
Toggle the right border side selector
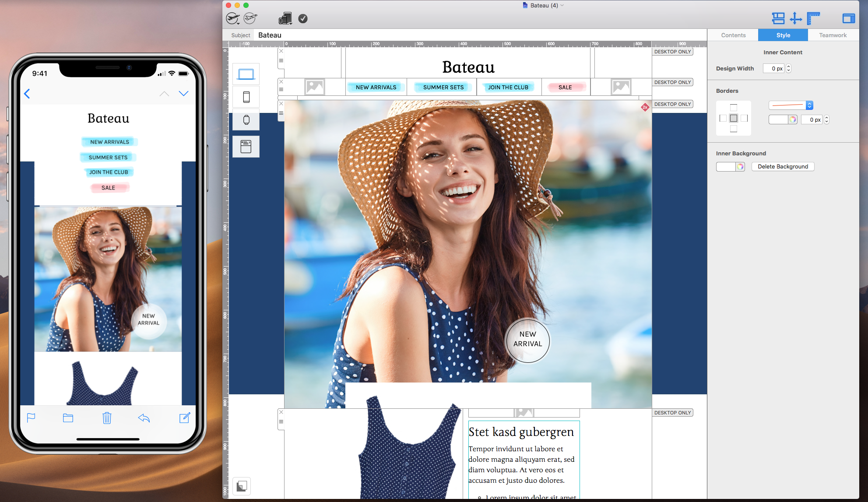(x=744, y=118)
